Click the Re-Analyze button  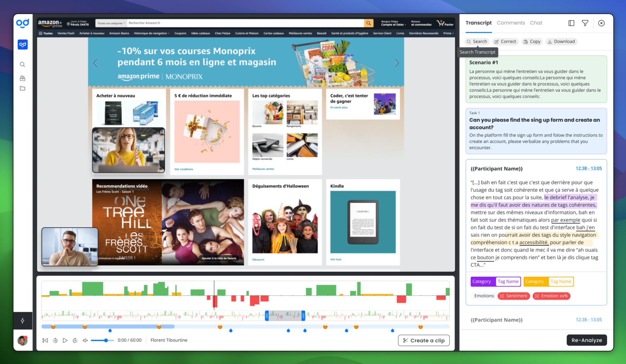(x=587, y=340)
